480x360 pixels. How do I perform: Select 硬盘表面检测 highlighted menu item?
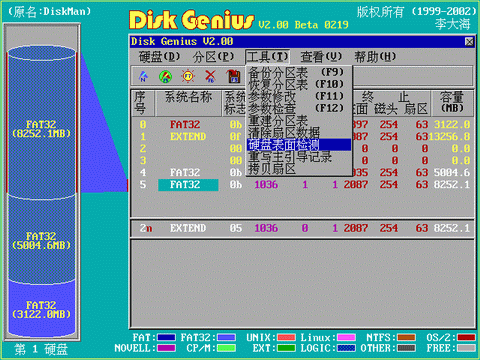point(299,145)
